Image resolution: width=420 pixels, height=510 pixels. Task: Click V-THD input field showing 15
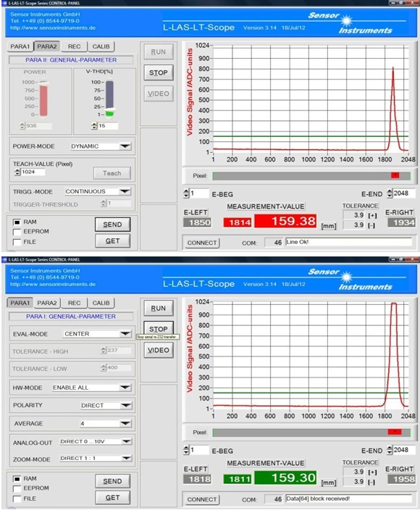point(108,126)
